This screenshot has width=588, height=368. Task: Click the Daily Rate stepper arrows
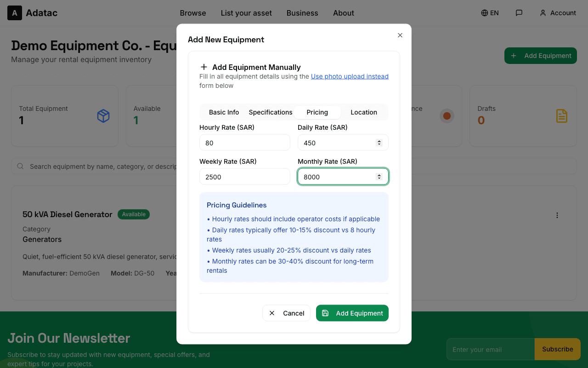coord(379,143)
